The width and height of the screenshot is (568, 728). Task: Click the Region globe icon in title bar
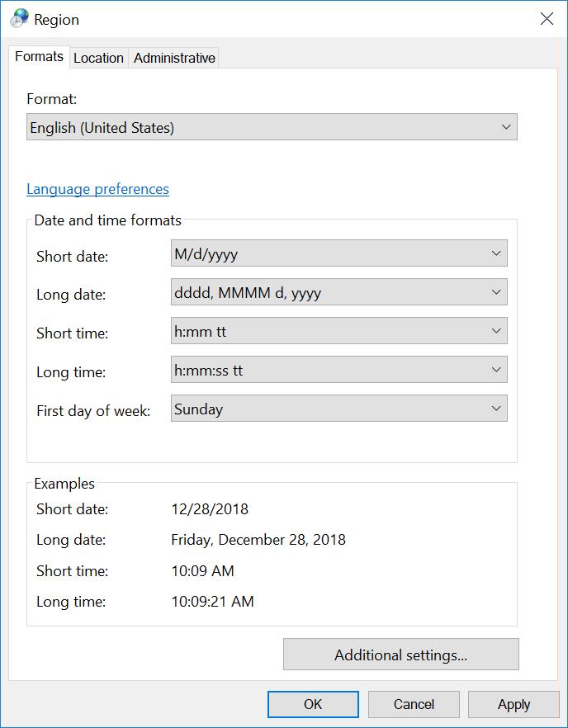pos(19,18)
